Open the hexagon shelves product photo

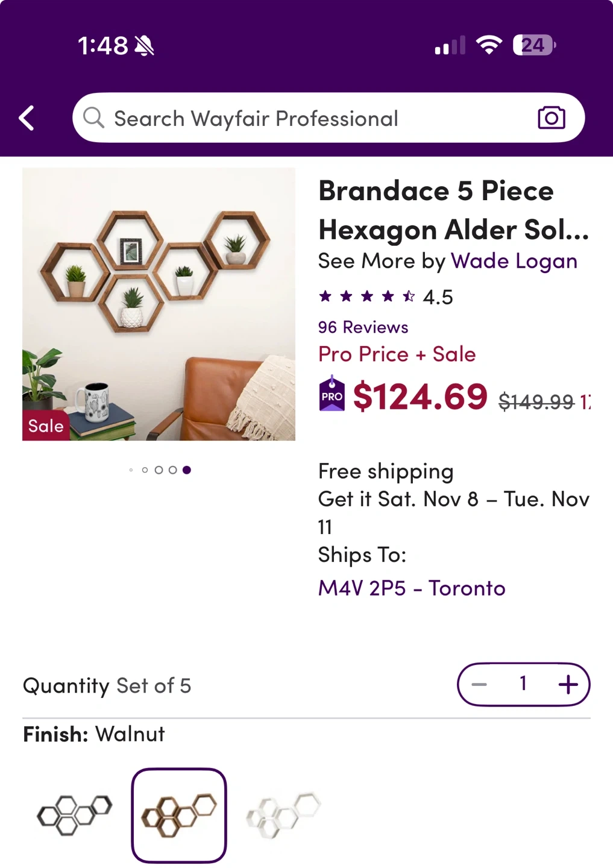159,304
